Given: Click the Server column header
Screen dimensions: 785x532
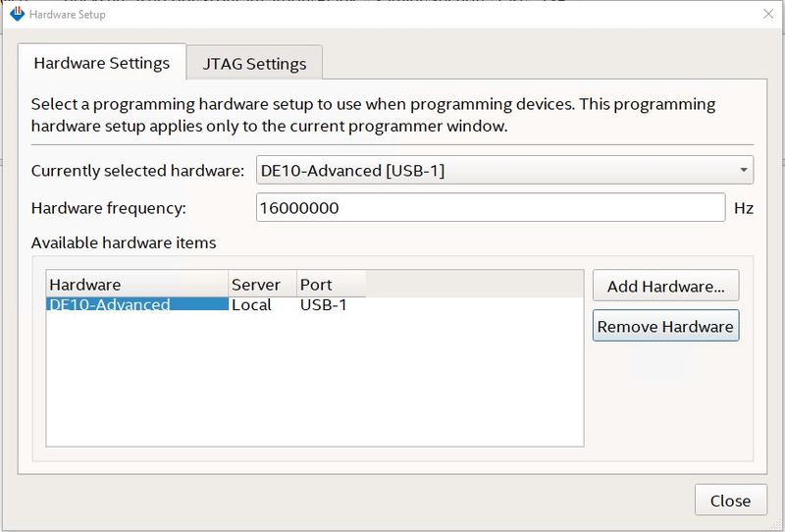Looking at the screenshot, I should (x=262, y=284).
